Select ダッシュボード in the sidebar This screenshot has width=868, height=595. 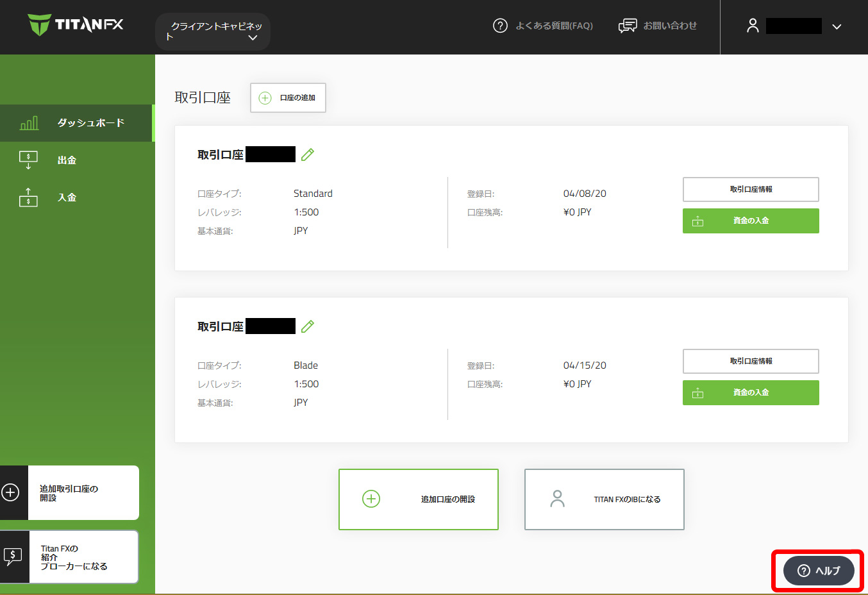pos(77,123)
